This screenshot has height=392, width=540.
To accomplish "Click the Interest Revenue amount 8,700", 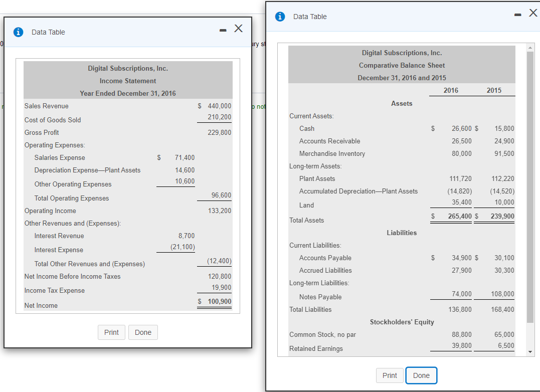I will click(187, 236).
